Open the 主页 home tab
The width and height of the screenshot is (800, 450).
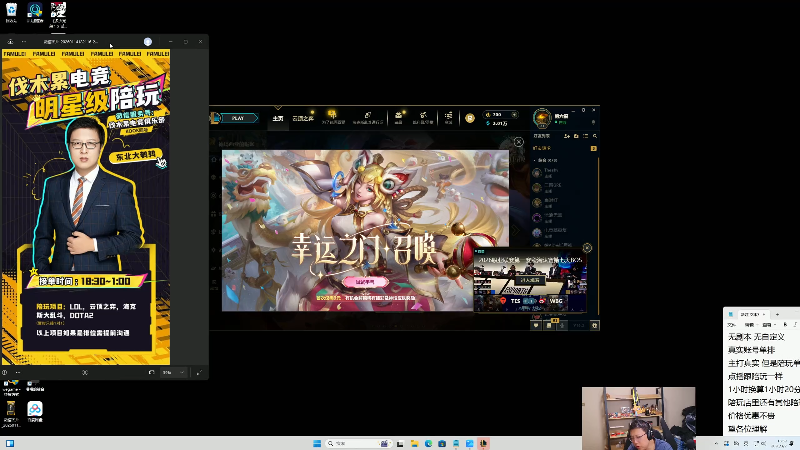click(x=278, y=118)
